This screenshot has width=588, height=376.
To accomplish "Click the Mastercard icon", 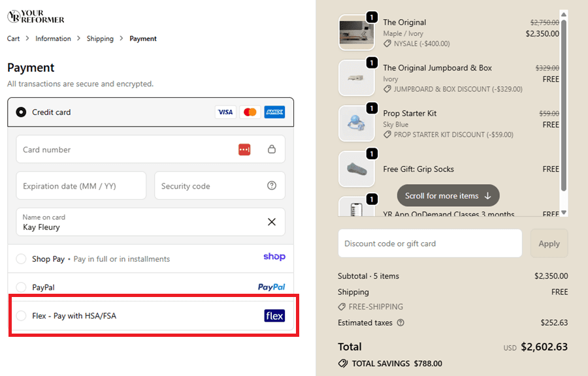I will point(250,112).
